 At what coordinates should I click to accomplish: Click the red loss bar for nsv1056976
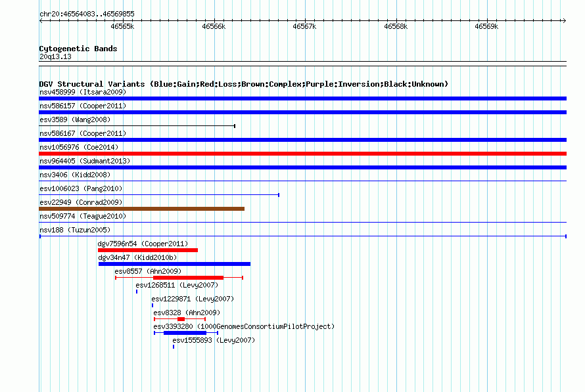302,154
